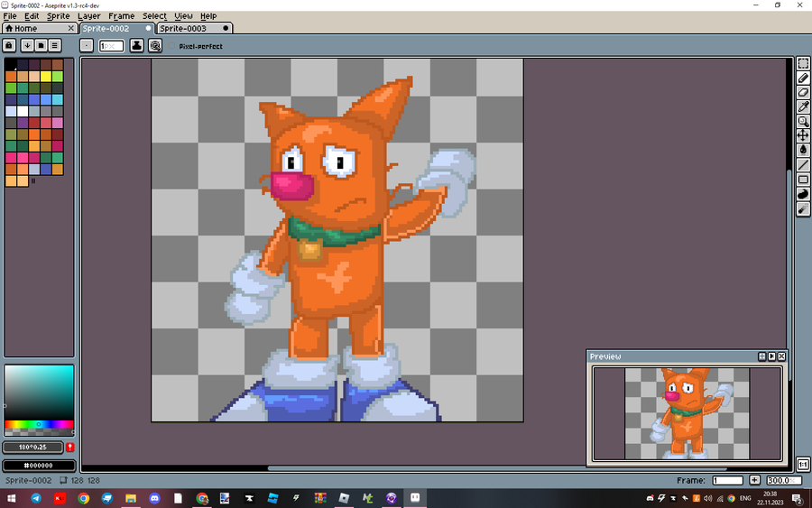This screenshot has width=812, height=508.
Task: Click the color saturation-value picker area
Action: [x=39, y=392]
